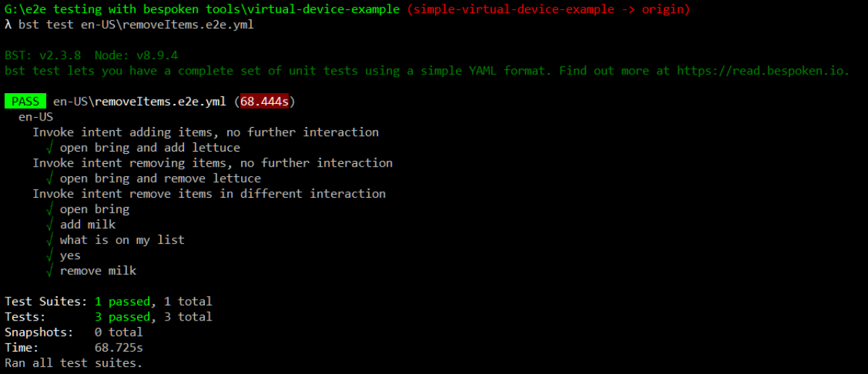Image resolution: width=868 pixels, height=374 pixels.
Task: Click the BST: v2.3.8 version text
Action: (43, 55)
